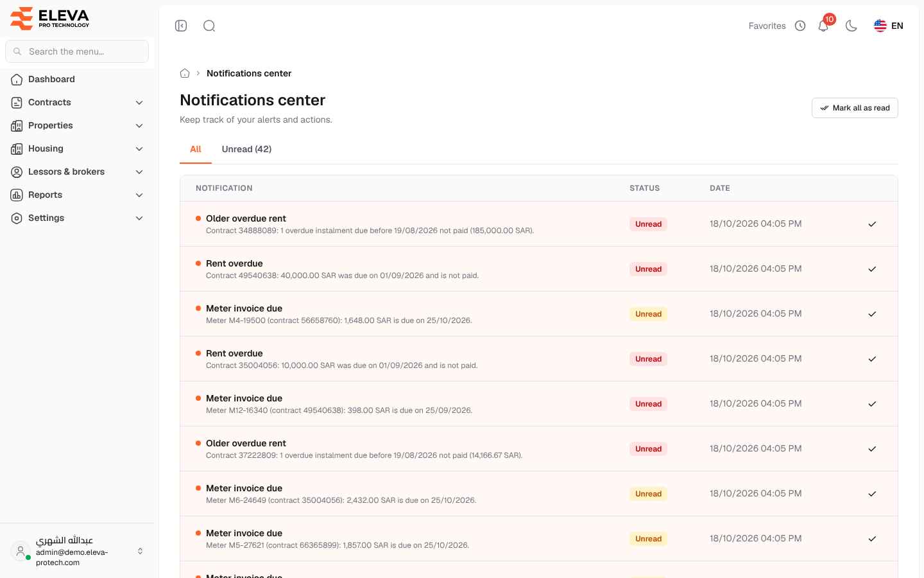Open the user account switcher

(77, 551)
